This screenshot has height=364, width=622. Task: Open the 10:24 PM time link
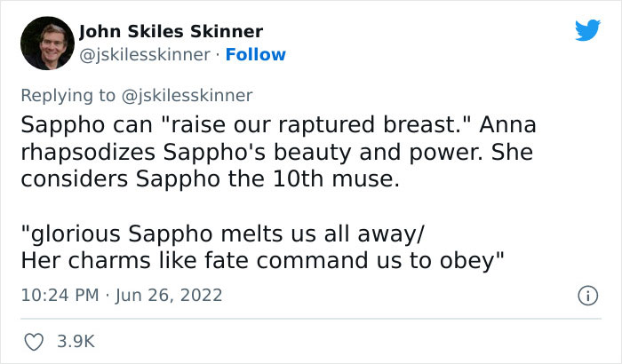click(x=60, y=296)
